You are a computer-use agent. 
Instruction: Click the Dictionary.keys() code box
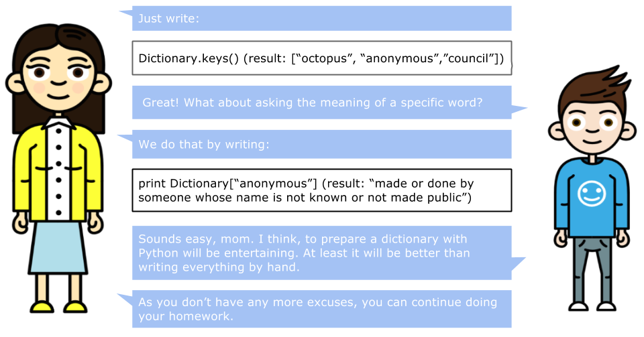point(322,58)
